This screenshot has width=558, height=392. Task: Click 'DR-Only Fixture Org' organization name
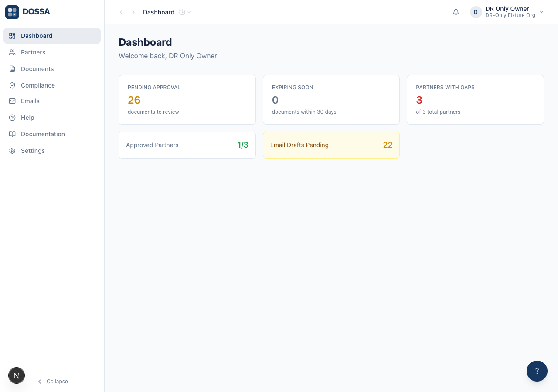coord(510,16)
